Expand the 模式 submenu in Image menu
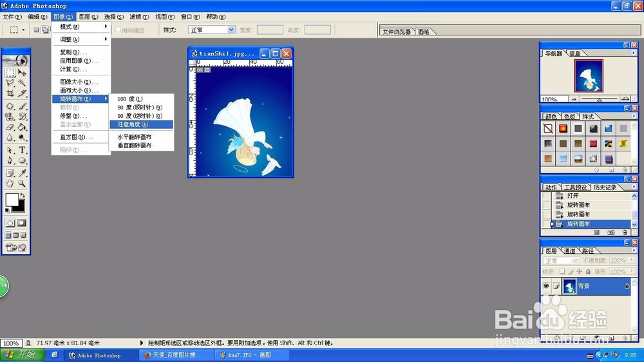Viewport: 644px width, 362px height. point(81,26)
